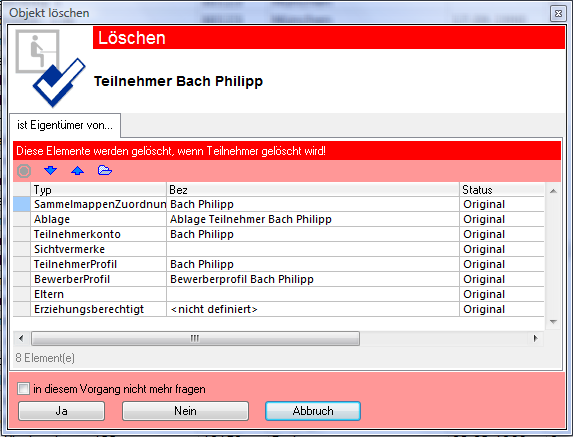Click the Nein button
The height and width of the screenshot is (437, 573).
pos(185,411)
